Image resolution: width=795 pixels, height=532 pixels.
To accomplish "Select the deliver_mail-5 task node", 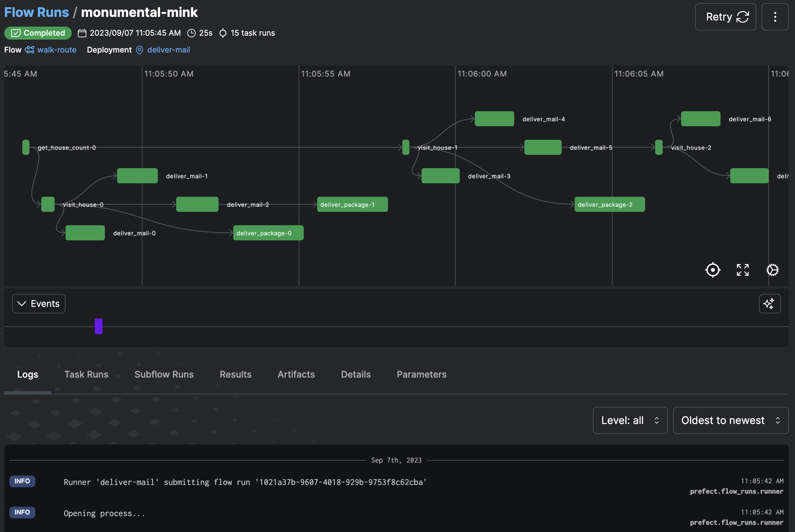I will tap(543, 147).
